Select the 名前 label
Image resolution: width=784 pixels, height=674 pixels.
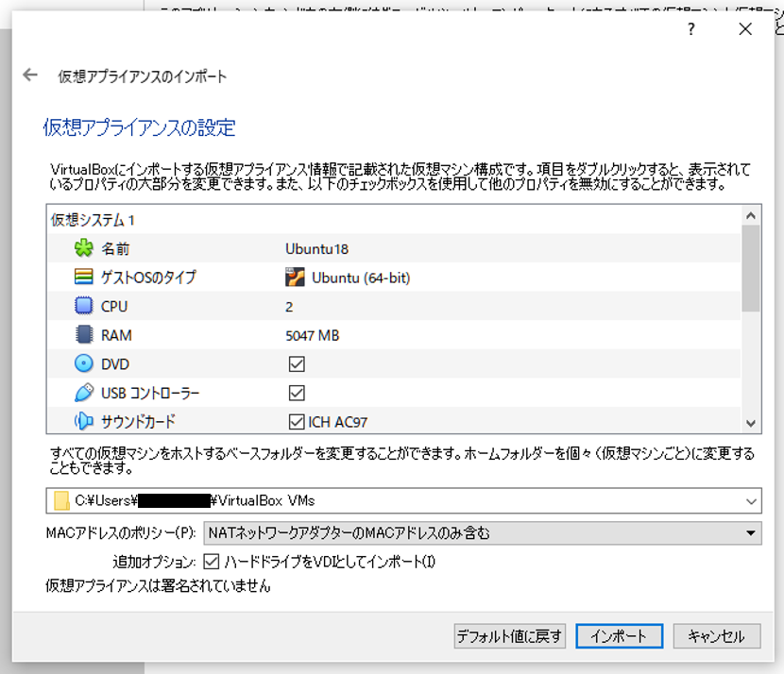(115, 249)
